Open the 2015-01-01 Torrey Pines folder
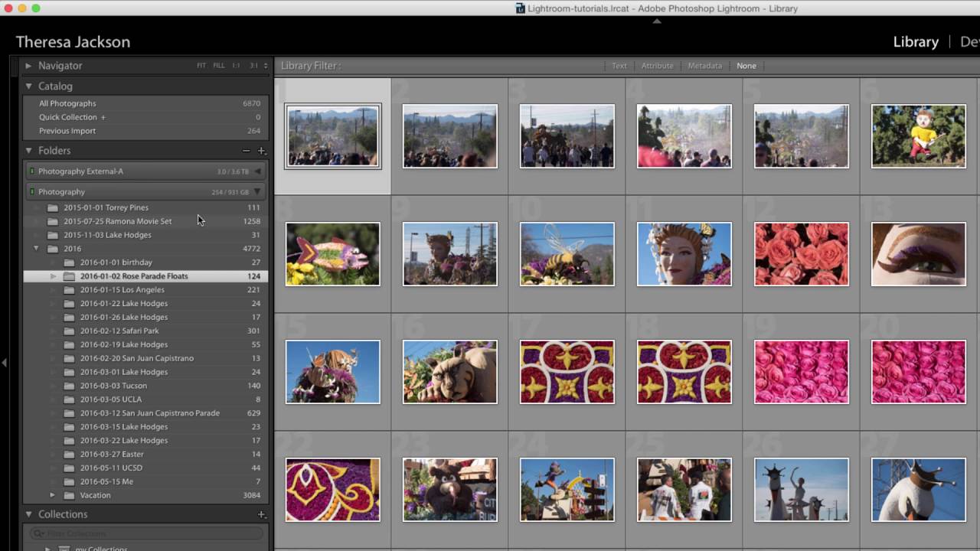Screen dimensions: 980x551 [145, 207]
